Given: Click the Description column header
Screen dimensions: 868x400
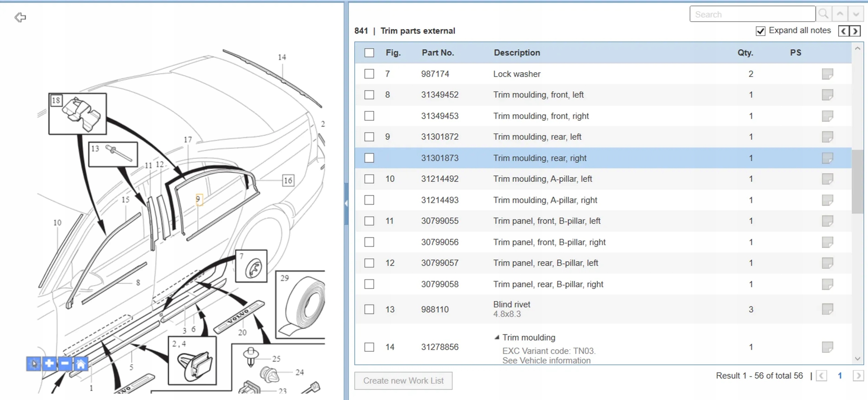Looking at the screenshot, I should 517,53.
